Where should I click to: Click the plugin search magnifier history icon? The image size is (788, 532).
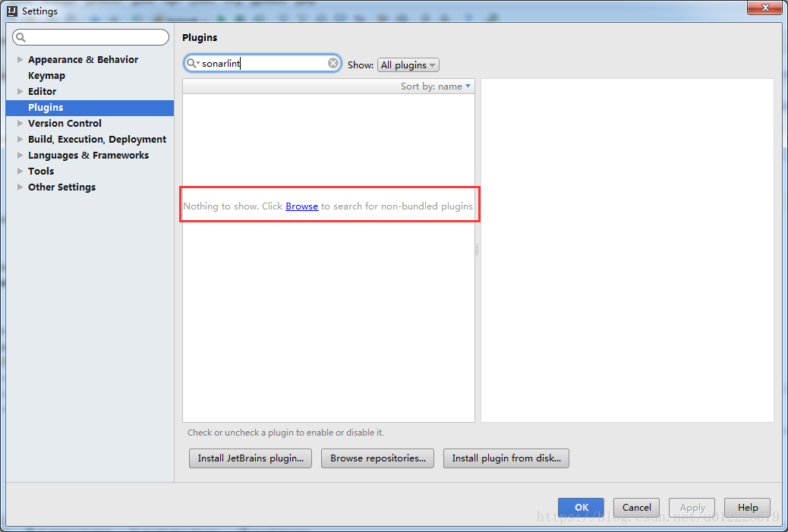click(x=193, y=63)
